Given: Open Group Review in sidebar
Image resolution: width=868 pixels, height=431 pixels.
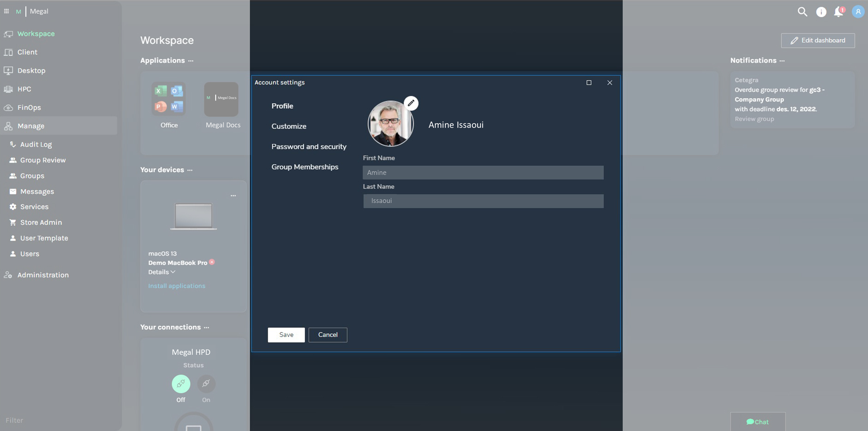Looking at the screenshot, I should tap(43, 160).
